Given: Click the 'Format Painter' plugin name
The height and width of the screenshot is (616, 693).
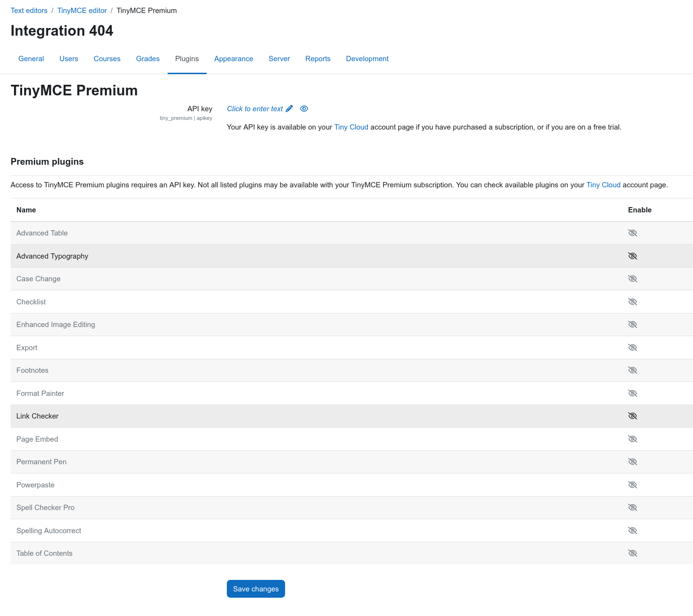Looking at the screenshot, I should [40, 393].
